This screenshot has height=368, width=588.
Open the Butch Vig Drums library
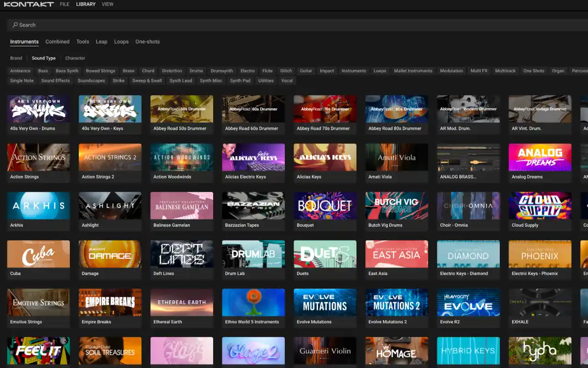click(397, 212)
